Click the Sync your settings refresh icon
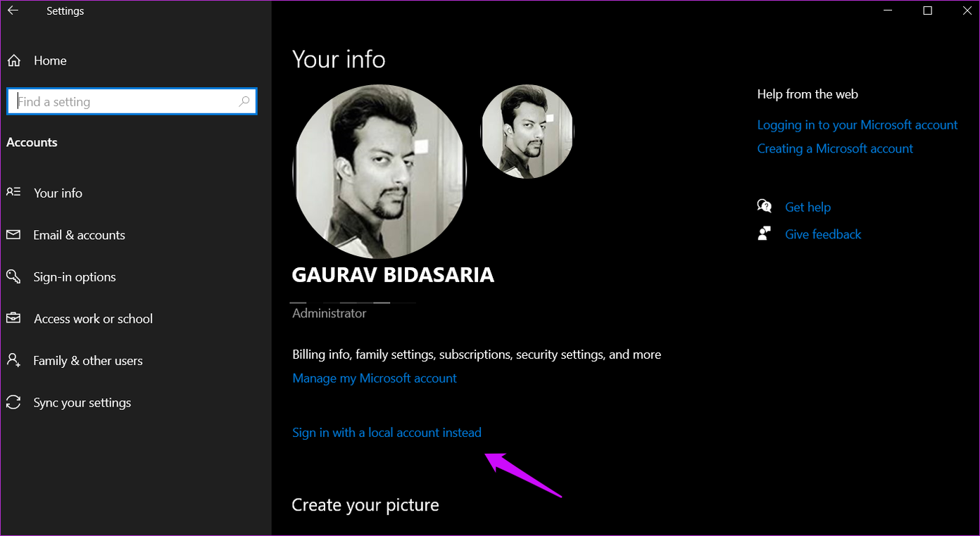 [x=13, y=402]
